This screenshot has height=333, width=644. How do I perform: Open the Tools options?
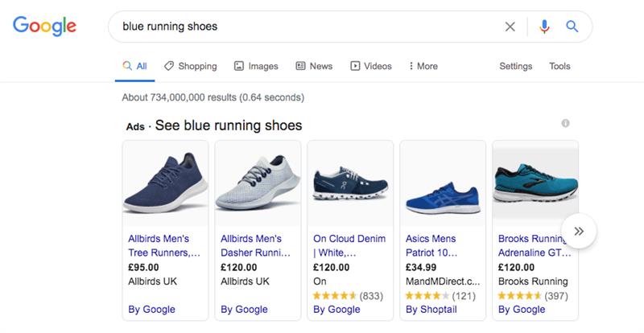tap(559, 66)
